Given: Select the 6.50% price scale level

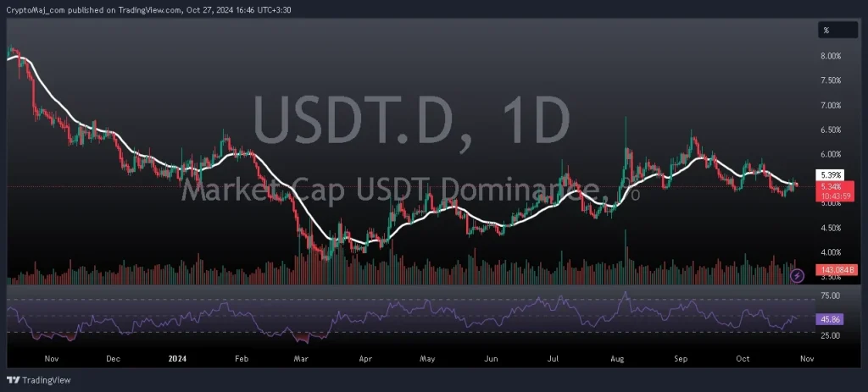Looking at the screenshot, I should click(830, 130).
